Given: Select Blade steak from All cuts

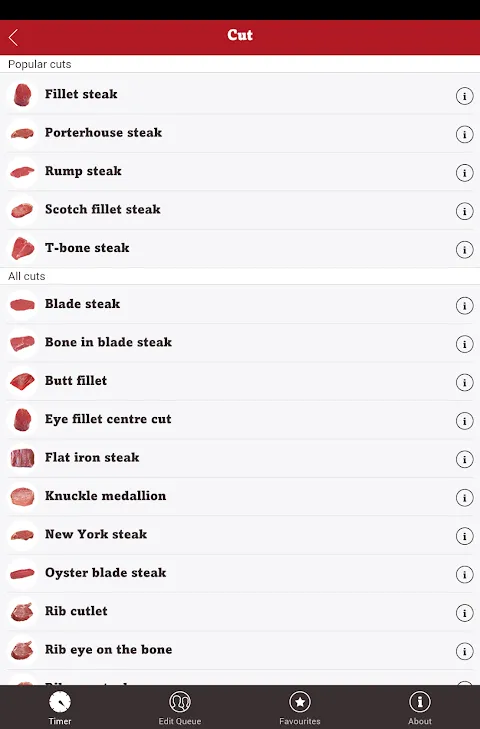Looking at the screenshot, I should coord(240,305).
